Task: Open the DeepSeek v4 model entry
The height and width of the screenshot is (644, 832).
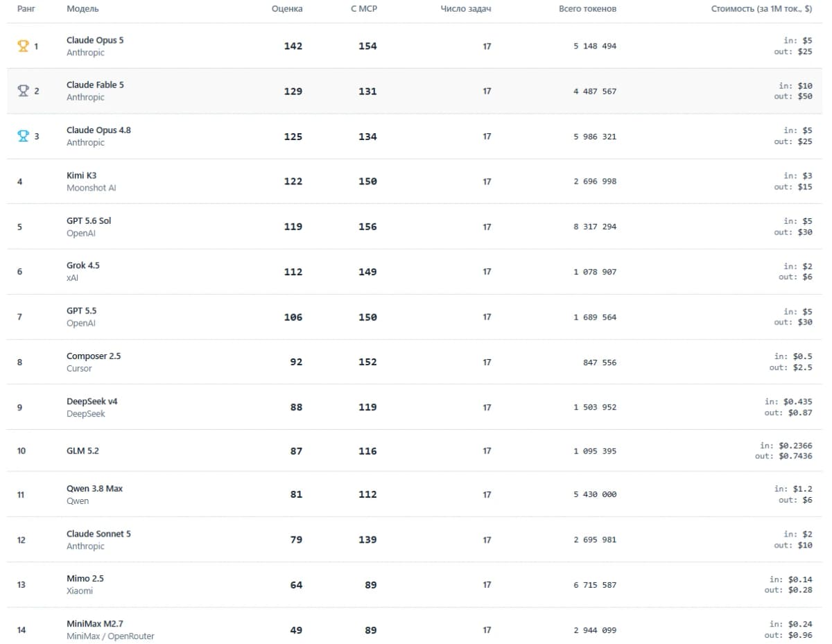Action: [x=92, y=401]
